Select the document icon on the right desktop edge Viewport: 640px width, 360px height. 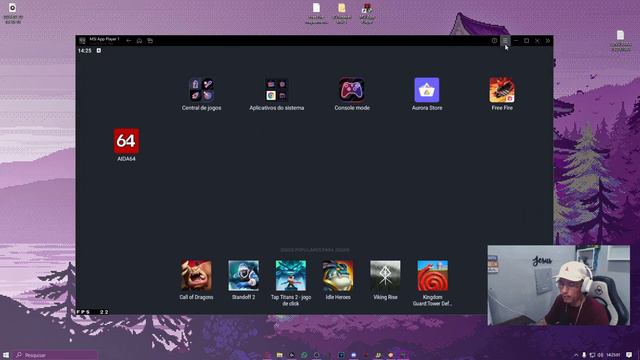tap(620, 40)
